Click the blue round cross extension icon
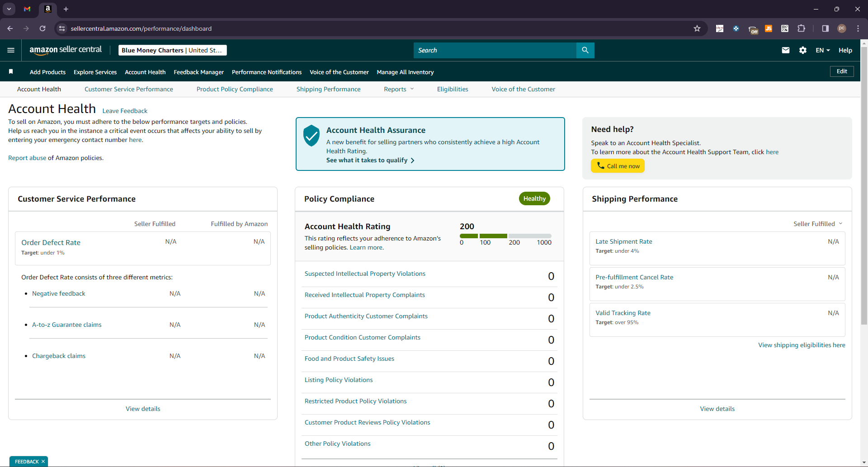Screen dimensions: 868x467 pos(736,28)
